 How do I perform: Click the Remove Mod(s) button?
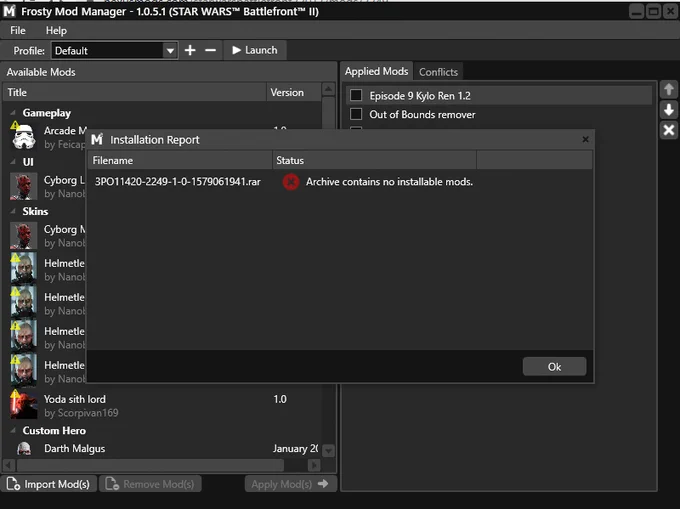[x=150, y=484]
